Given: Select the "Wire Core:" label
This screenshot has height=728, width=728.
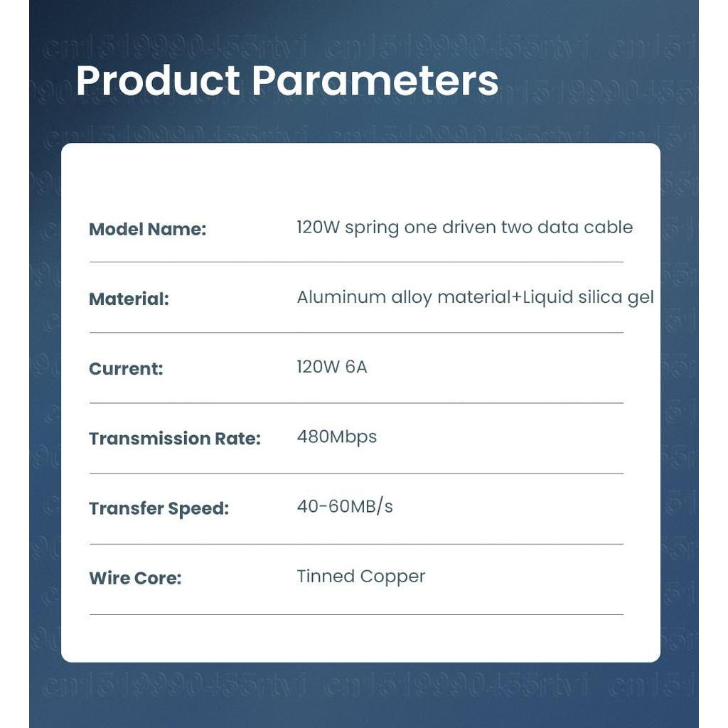Looking at the screenshot, I should (x=135, y=579).
